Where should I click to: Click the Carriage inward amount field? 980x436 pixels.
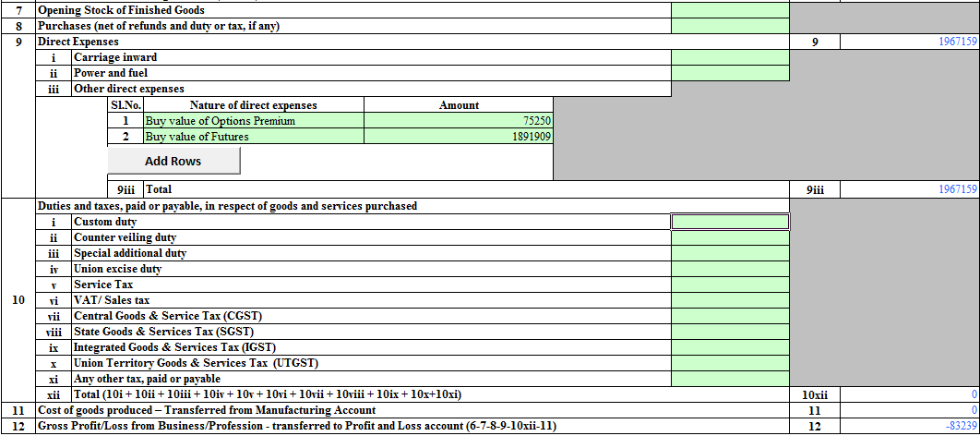(x=730, y=57)
